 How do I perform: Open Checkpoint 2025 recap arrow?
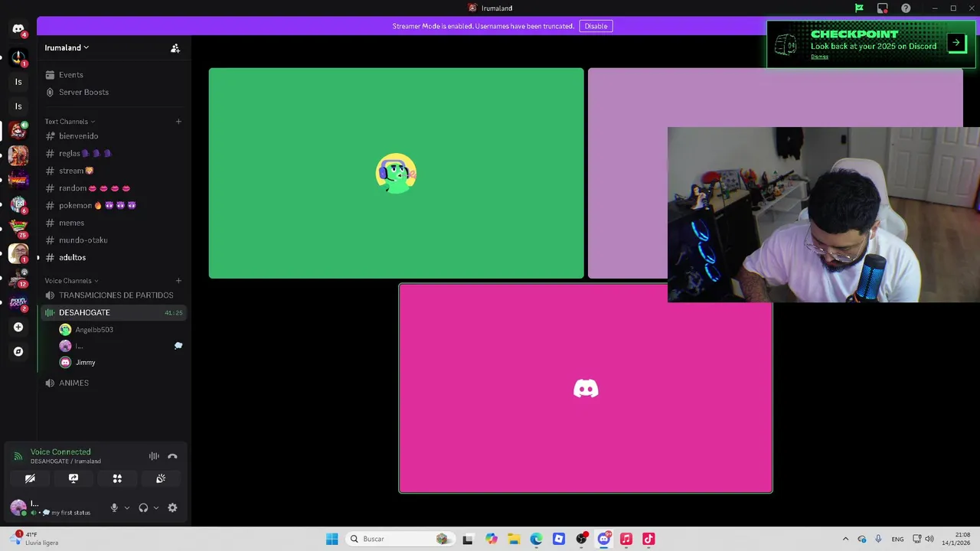click(956, 43)
